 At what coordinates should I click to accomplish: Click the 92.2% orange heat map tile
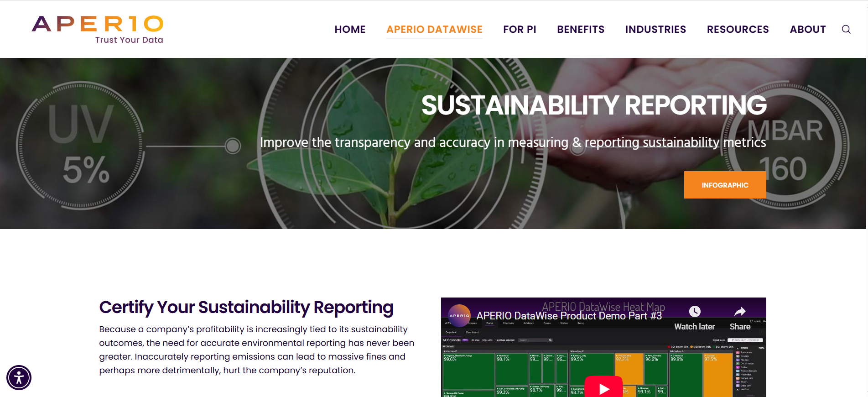point(629,369)
